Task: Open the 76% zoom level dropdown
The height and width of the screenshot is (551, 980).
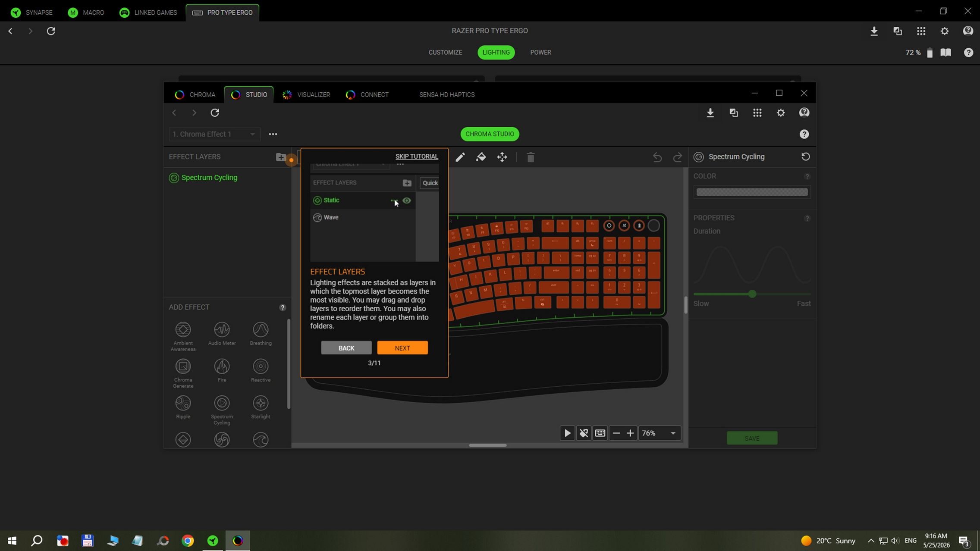Action: pyautogui.click(x=659, y=433)
